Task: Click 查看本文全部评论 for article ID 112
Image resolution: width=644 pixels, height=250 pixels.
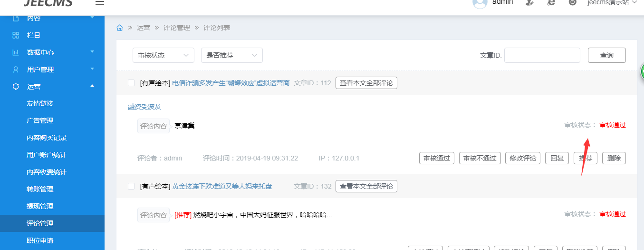Action: pyautogui.click(x=366, y=83)
